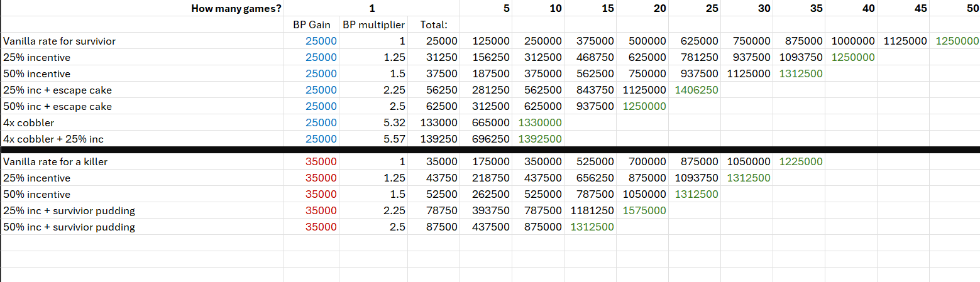This screenshot has width=980, height=282.
Task: Click the 1000000 cell
Action: (x=851, y=41)
